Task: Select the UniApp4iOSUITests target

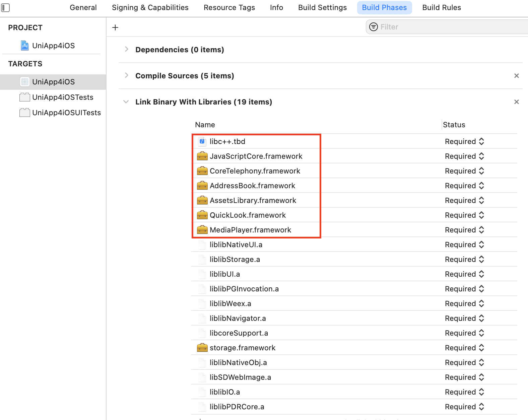Action: coord(53,113)
